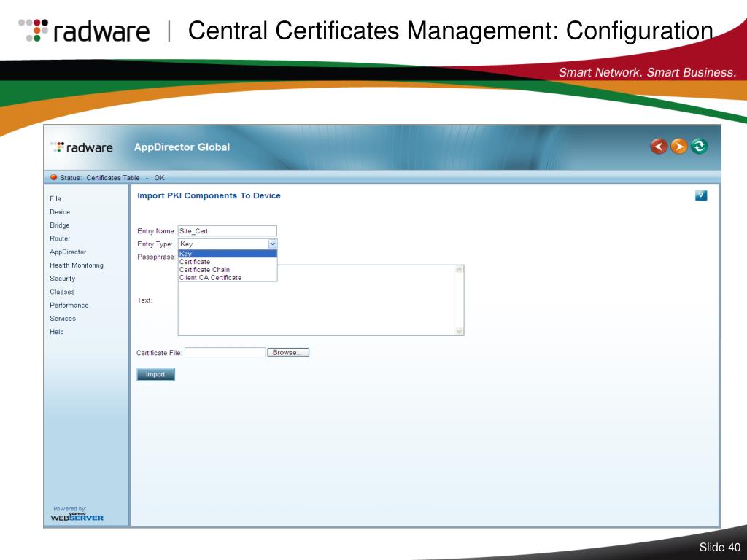Open the Services menu in the sidebar
747x560 pixels.
click(x=63, y=319)
